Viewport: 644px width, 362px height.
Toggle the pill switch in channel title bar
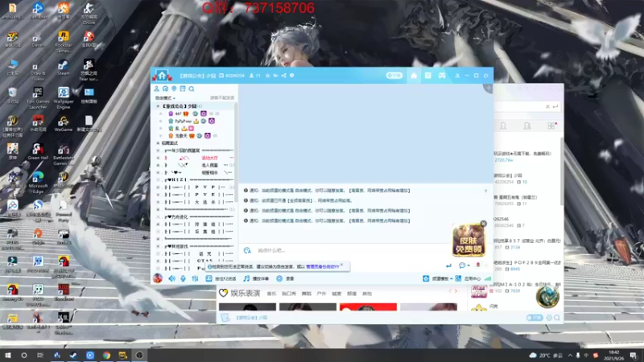pyautogui.click(x=394, y=76)
